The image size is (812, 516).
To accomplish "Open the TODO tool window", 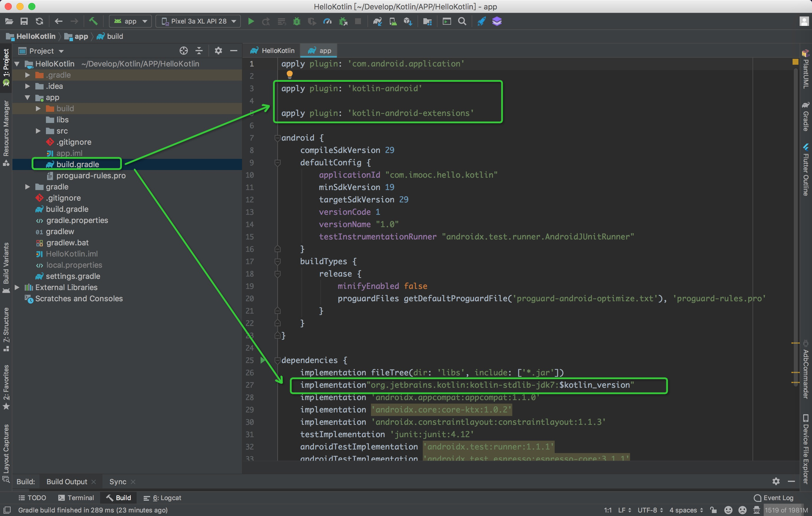I will [x=32, y=497].
